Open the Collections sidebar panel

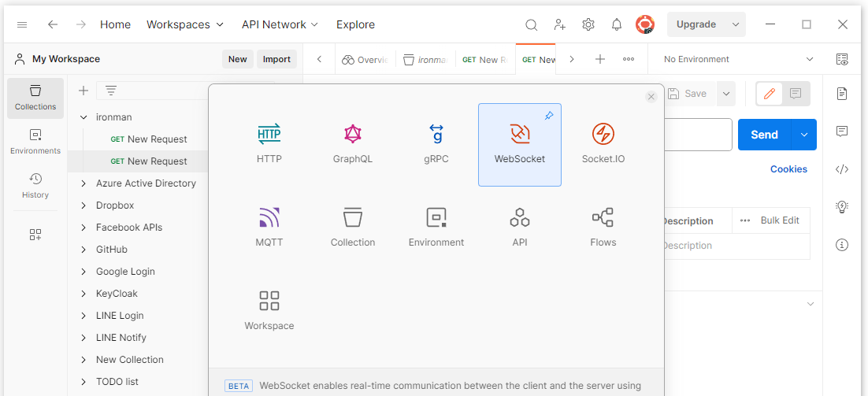tap(35, 98)
